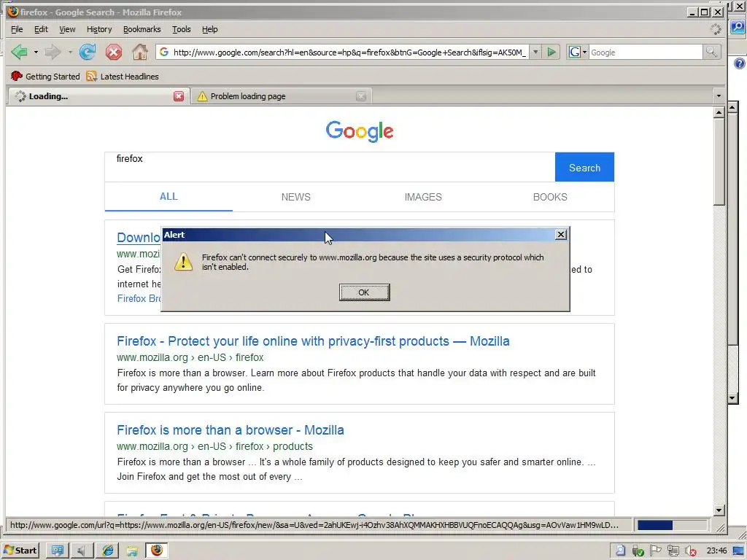Close the Alert dialog with its X

click(x=561, y=234)
